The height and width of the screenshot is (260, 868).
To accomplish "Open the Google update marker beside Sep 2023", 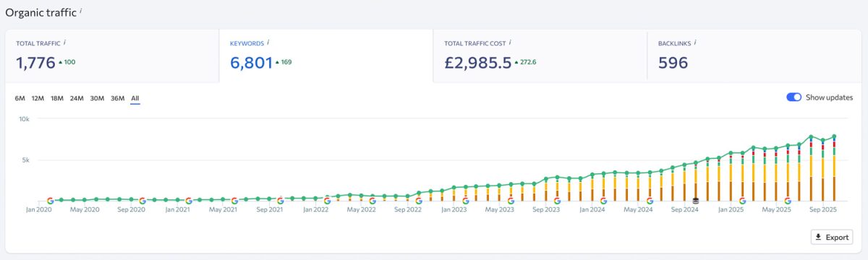I will point(557,201).
